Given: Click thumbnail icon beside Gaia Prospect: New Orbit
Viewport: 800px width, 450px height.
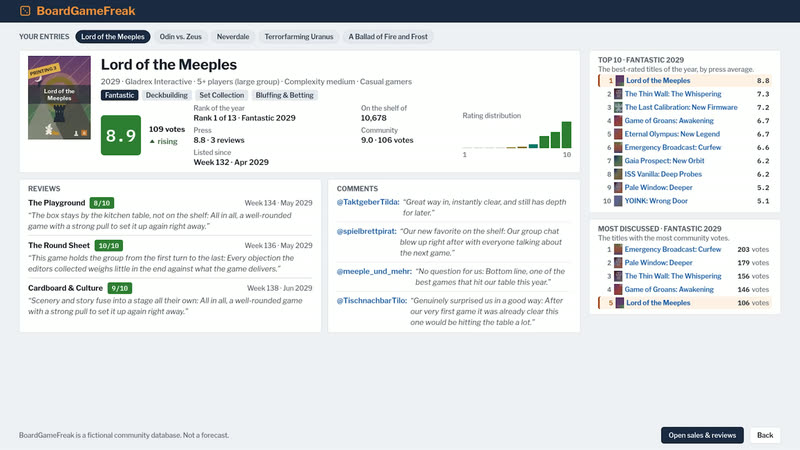Looking at the screenshot, I should click(x=618, y=161).
